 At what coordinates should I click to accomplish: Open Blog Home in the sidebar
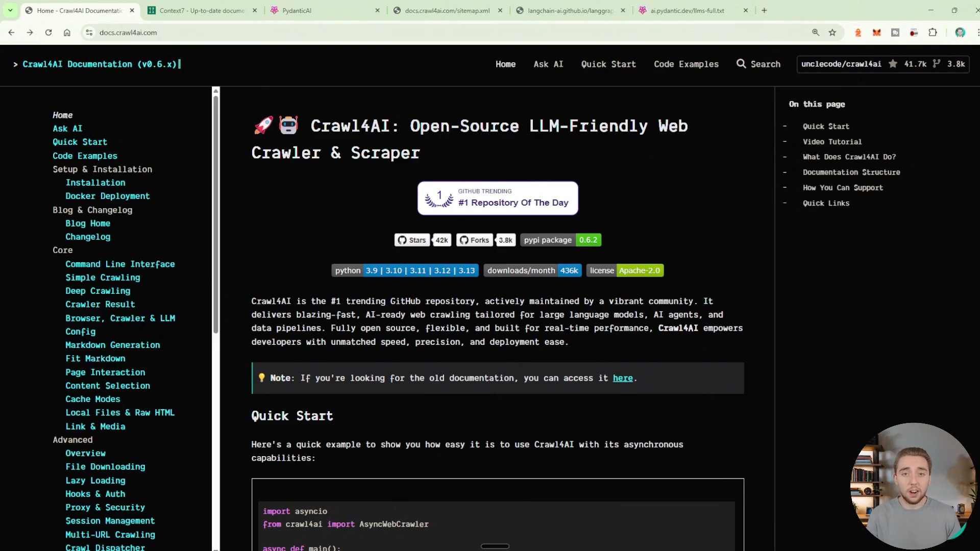[88, 223]
